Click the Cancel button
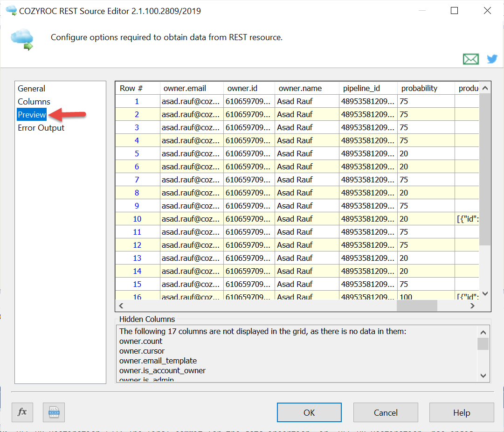This screenshot has width=504, height=432. tap(386, 412)
